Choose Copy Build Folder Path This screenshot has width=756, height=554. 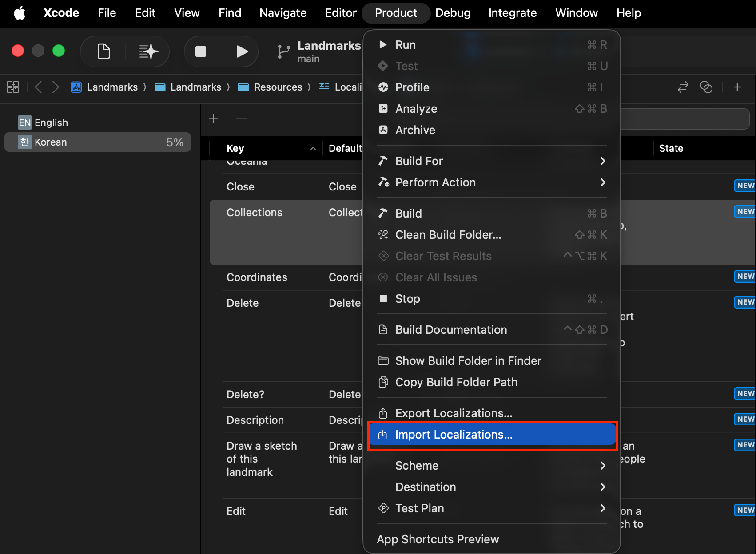492,382
